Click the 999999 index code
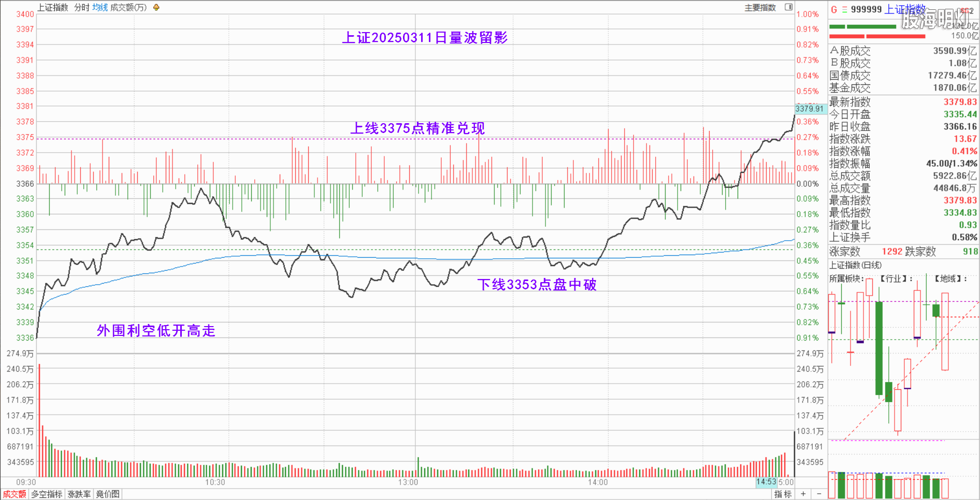980x500 pixels. point(866,9)
